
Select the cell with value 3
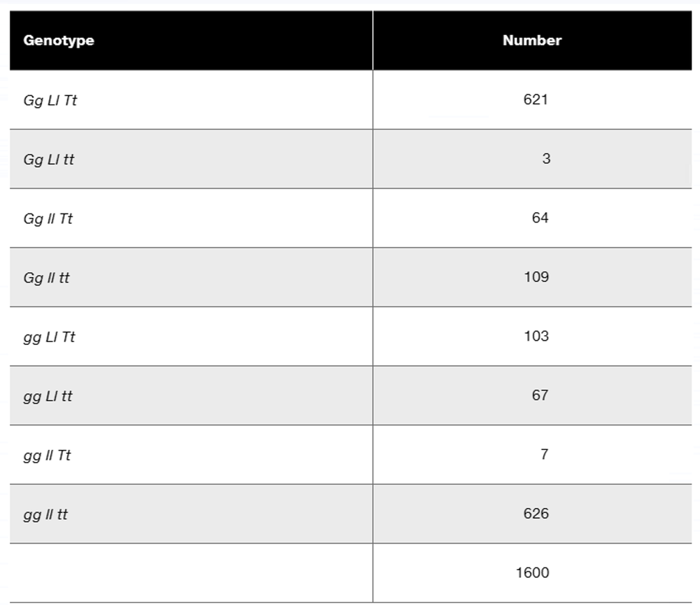click(546, 159)
